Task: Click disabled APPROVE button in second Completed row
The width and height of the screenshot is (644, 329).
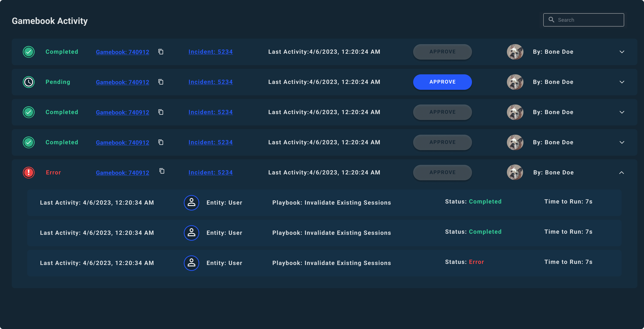Action: 443,112
